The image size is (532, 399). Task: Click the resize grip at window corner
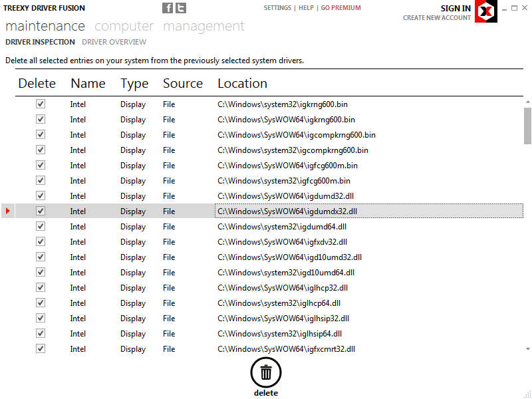527,394
